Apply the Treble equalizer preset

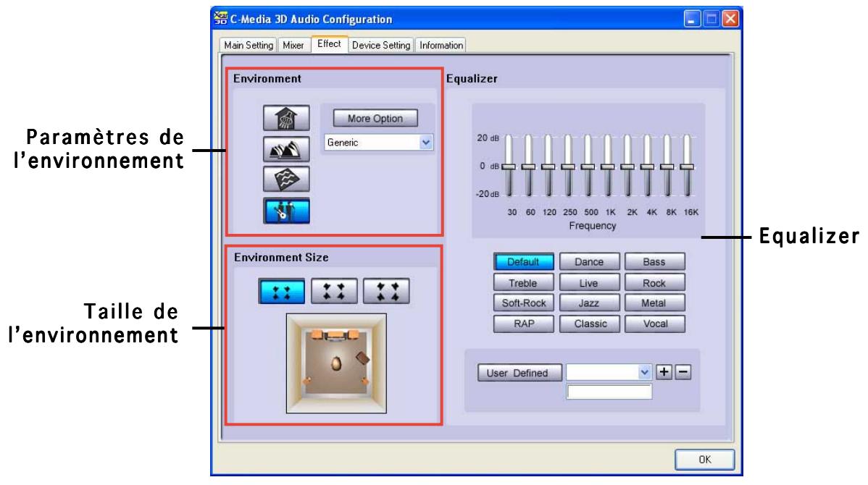(523, 282)
